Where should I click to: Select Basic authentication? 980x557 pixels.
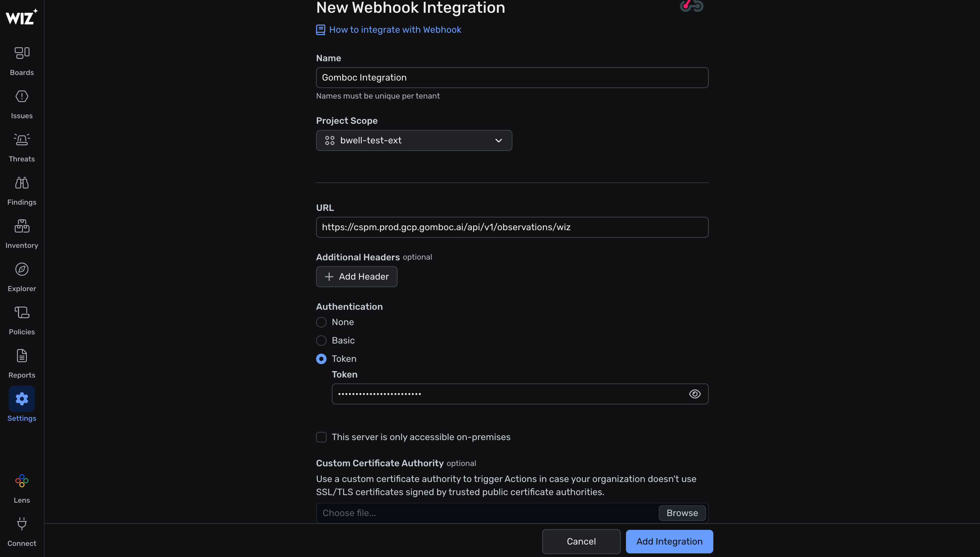point(321,341)
